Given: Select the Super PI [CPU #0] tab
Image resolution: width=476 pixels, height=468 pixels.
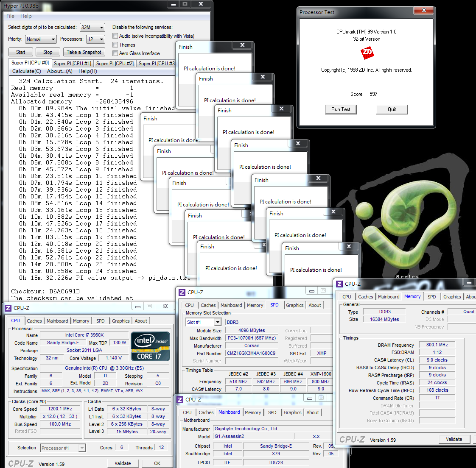Looking at the screenshot, I should (30, 63).
